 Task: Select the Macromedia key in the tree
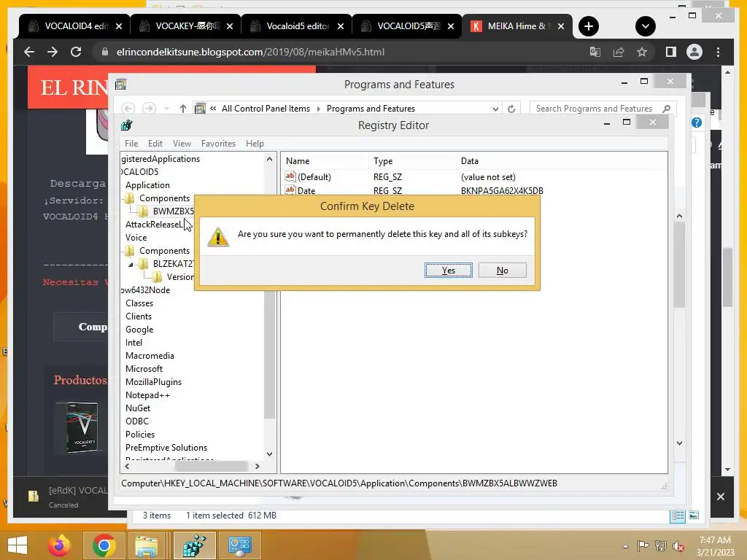click(150, 356)
